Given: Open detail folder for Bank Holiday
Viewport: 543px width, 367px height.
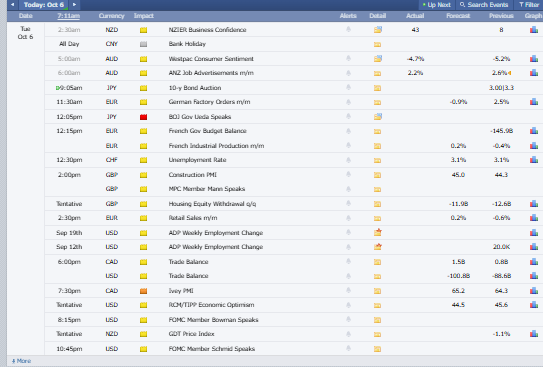Looking at the screenshot, I should point(377,44).
